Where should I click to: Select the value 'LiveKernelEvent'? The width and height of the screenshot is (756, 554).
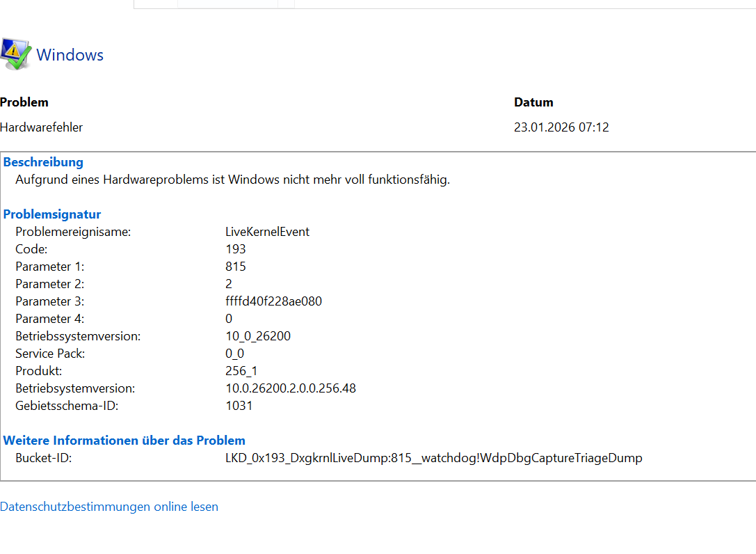pos(267,232)
